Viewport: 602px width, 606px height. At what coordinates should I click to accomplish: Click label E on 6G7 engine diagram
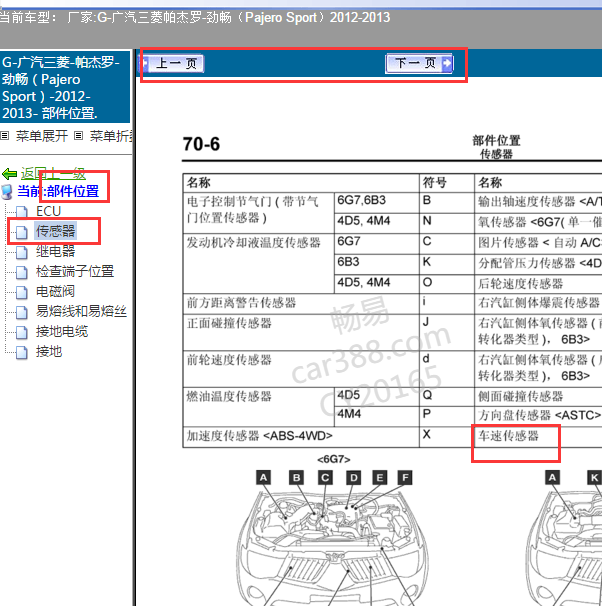(x=379, y=478)
